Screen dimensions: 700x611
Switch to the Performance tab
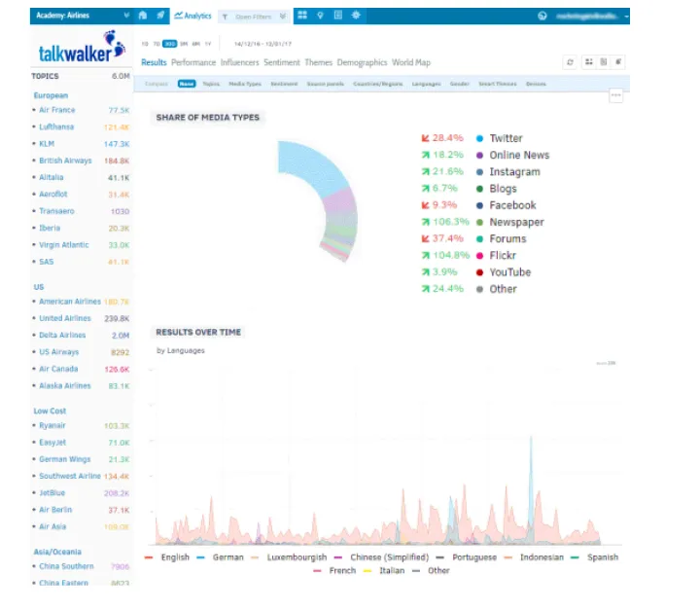click(x=193, y=62)
